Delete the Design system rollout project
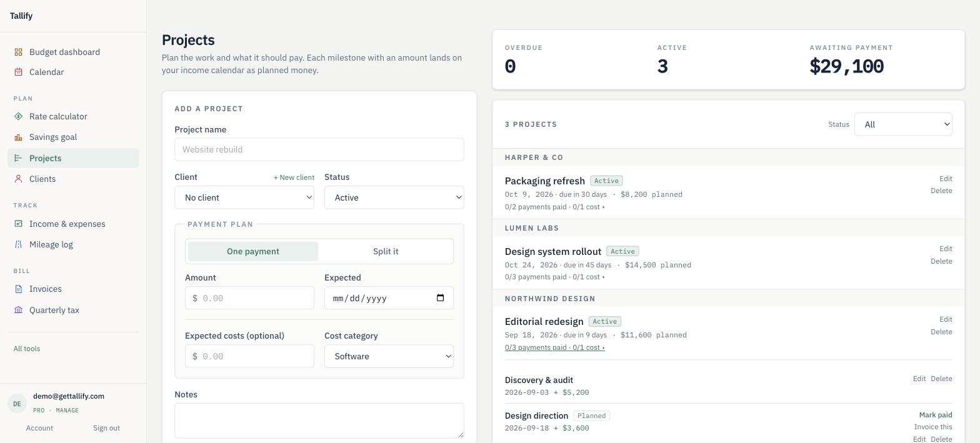This screenshot has width=980, height=443. pos(941,261)
